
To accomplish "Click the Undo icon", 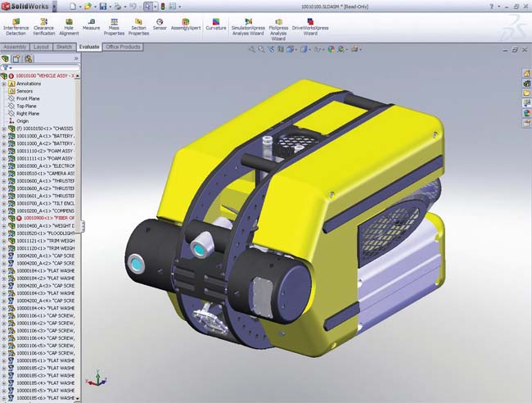I will point(133,6).
